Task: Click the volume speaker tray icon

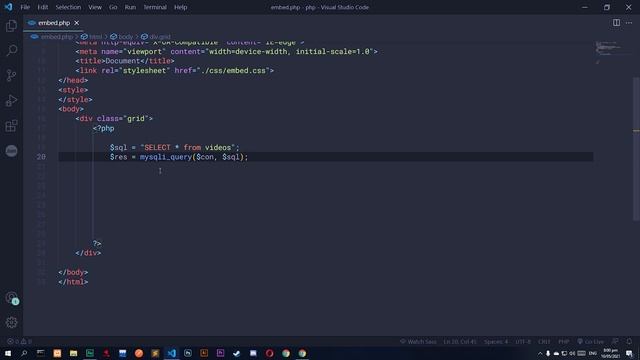Action: pyautogui.click(x=572, y=353)
